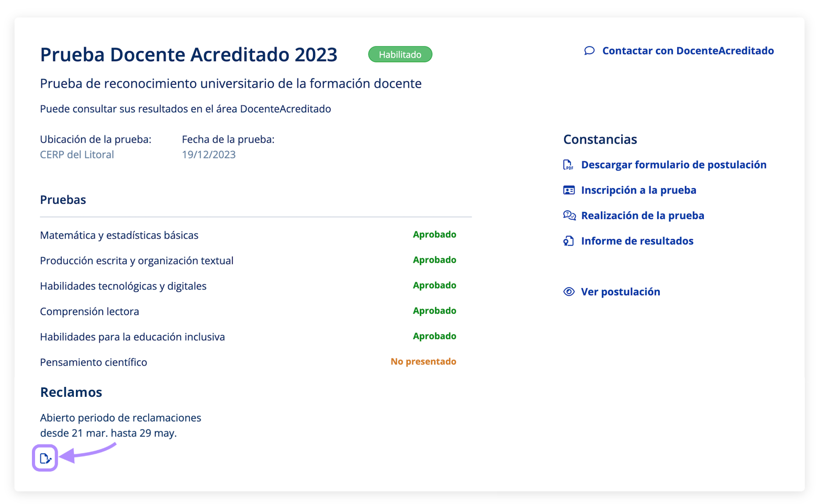The image size is (820, 504).
Task: Click Aprobado status for educación inclusiva
Action: [x=434, y=336]
